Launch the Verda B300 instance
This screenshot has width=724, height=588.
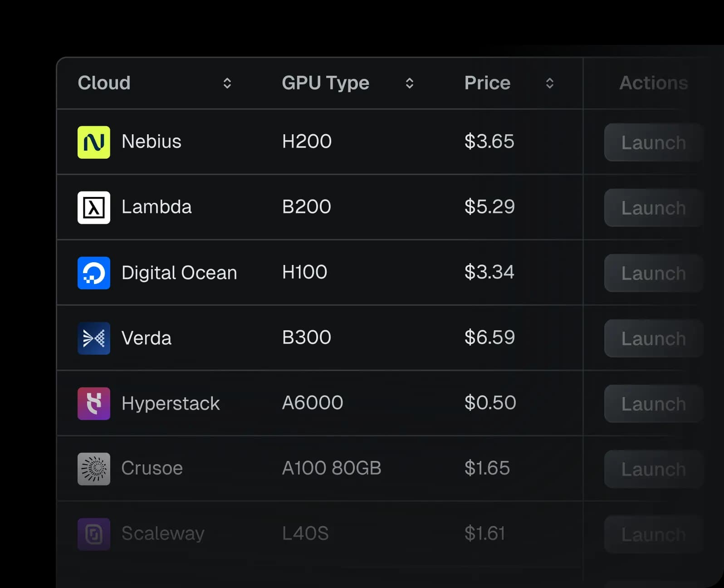click(653, 338)
